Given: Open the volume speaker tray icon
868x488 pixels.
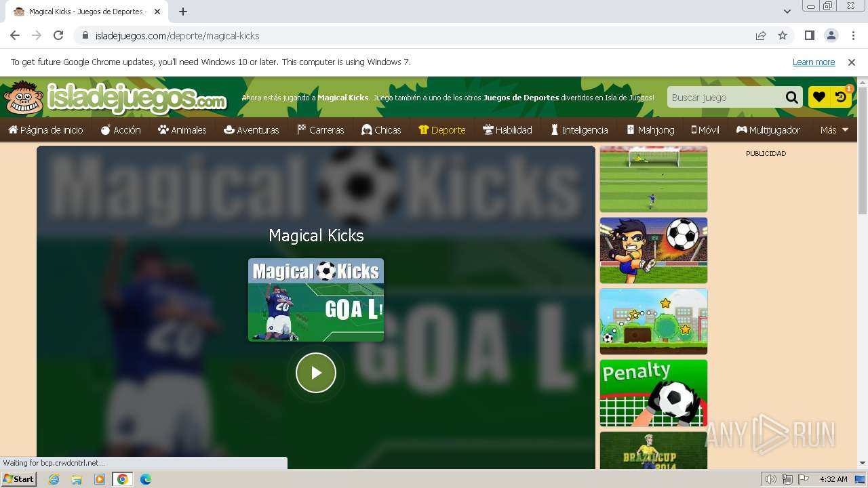Looking at the screenshot, I should tap(771, 479).
